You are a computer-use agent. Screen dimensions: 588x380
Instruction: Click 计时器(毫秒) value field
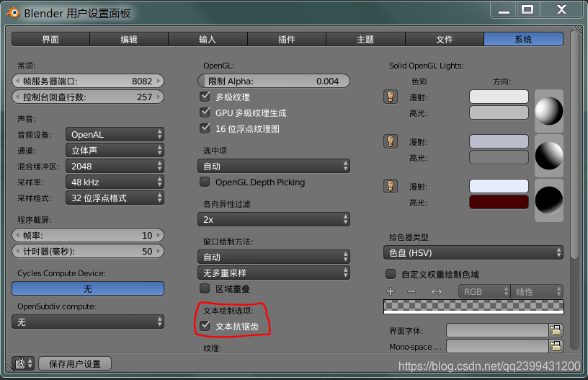(x=88, y=251)
